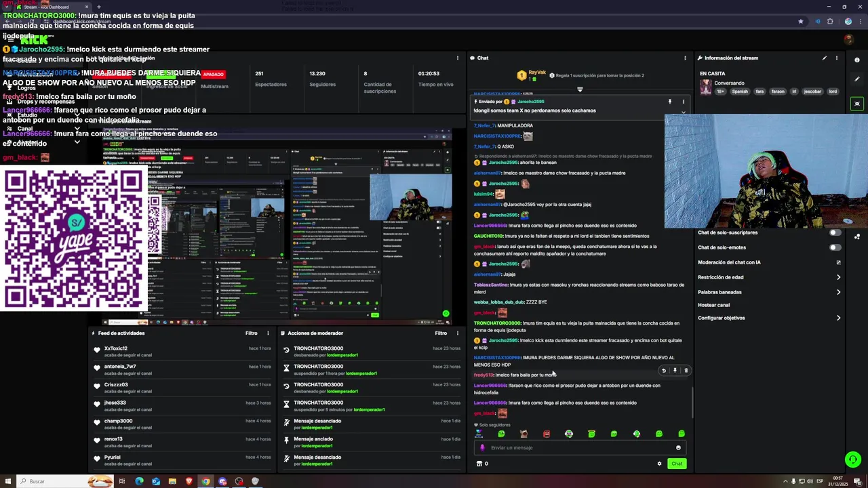Toggle Chat de solo-suscriptores switch
This screenshot has height=488, width=868.
coord(835,232)
